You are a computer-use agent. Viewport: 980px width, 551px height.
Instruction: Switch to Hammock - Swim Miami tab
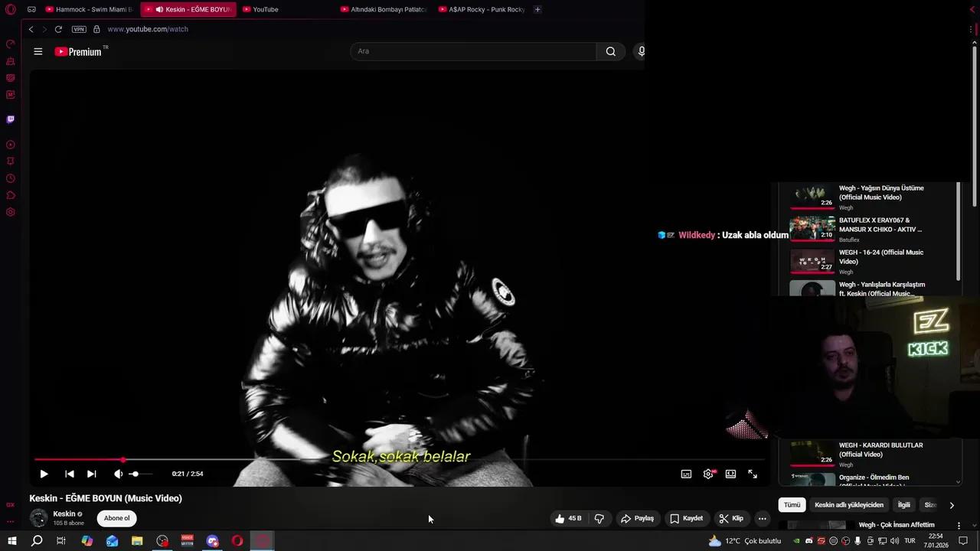[x=90, y=9]
